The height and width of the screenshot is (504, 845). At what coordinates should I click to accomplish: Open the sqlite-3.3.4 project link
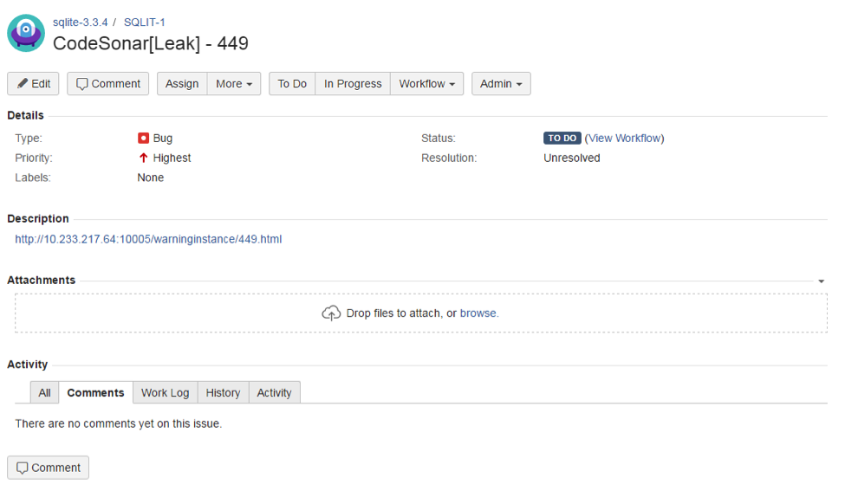(81, 22)
